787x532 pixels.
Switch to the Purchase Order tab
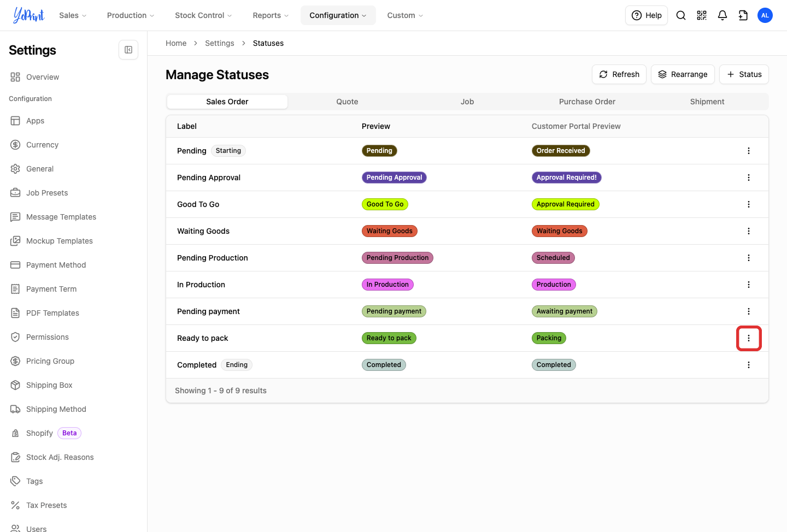(x=587, y=102)
